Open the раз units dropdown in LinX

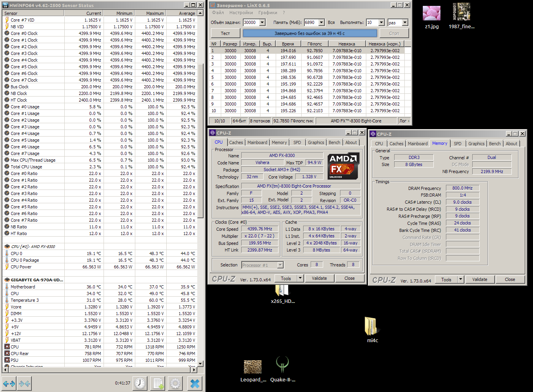pyautogui.click(x=405, y=23)
